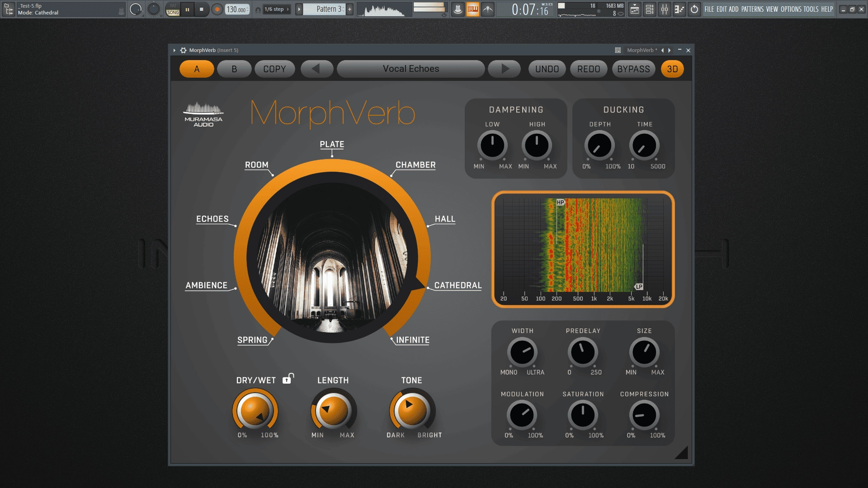The width and height of the screenshot is (868, 488).
Task: Select the PLATE reverb type
Action: coord(332,144)
